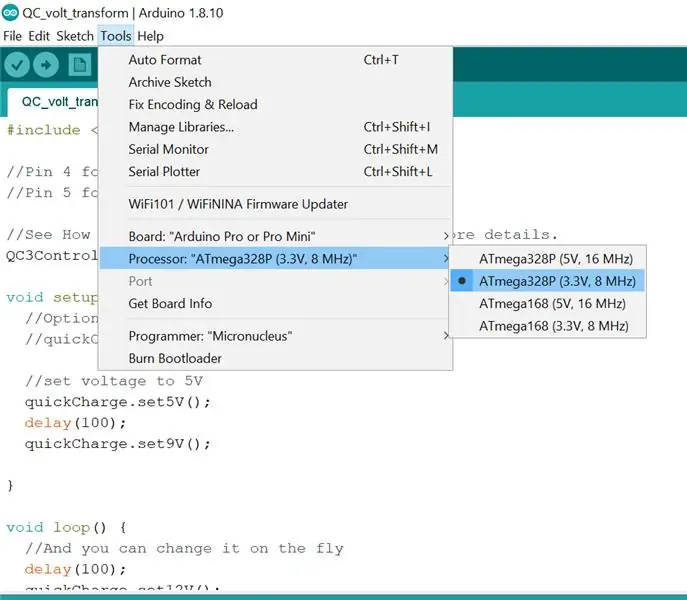Viewport: 687px width, 600px height.
Task: Launch WiFi101 / WiFiNINA Firmware Updater
Action: [276, 204]
